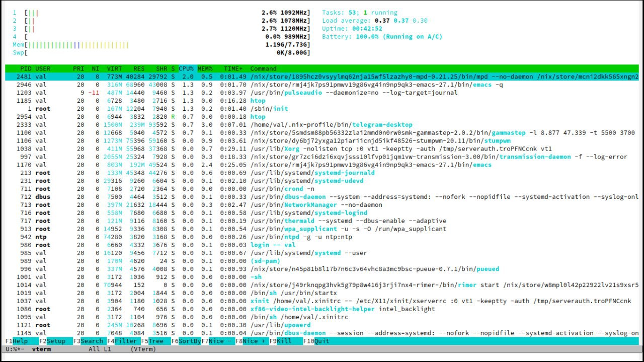The width and height of the screenshot is (644, 362).
Task: Click the CPU 1 usage meter
Action: (162, 13)
